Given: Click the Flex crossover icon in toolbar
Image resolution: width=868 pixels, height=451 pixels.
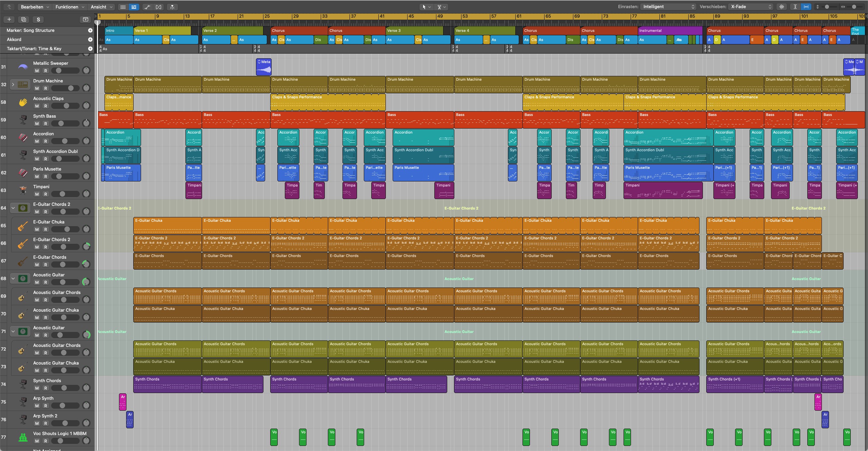Looking at the screenshot, I should click(x=158, y=7).
